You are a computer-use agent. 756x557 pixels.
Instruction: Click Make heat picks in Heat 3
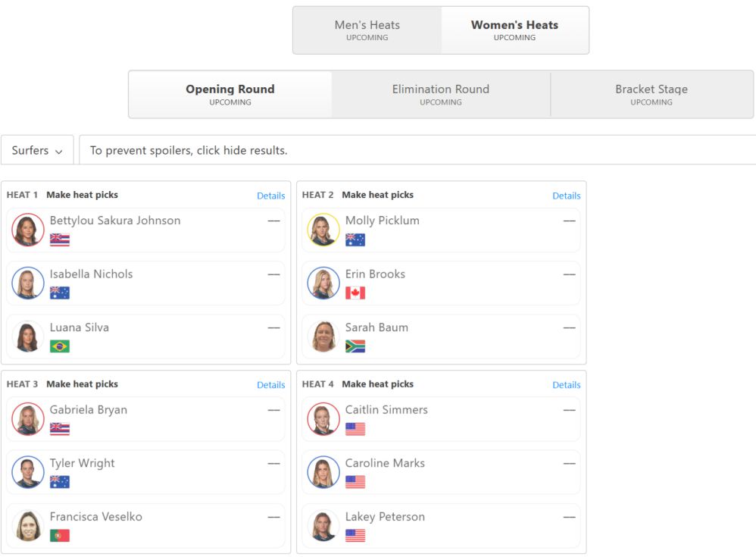[x=82, y=384]
